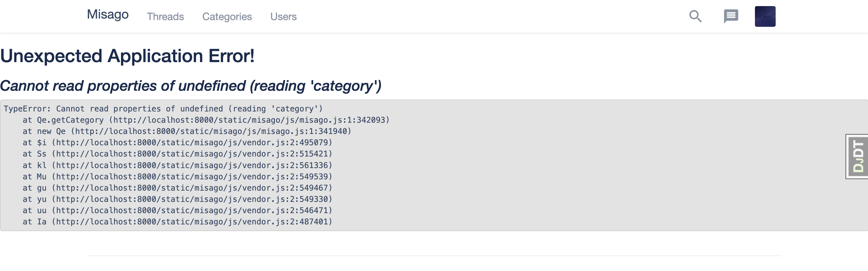Viewport: 868px width, 271px height.
Task: Click the 'at Mu' vendor.js stack line
Action: coord(177,177)
